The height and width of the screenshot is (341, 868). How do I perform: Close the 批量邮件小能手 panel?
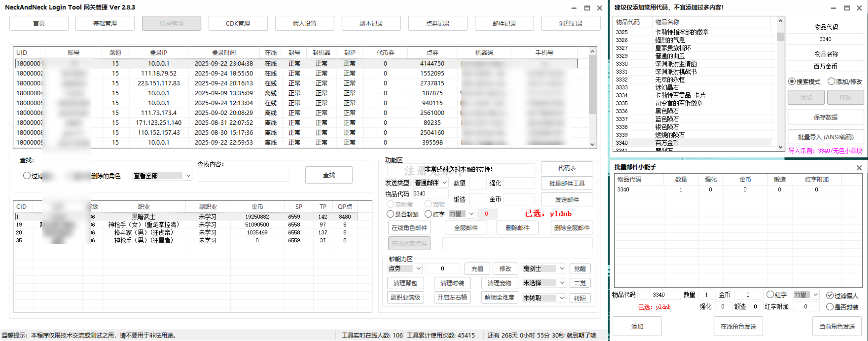pos(859,168)
